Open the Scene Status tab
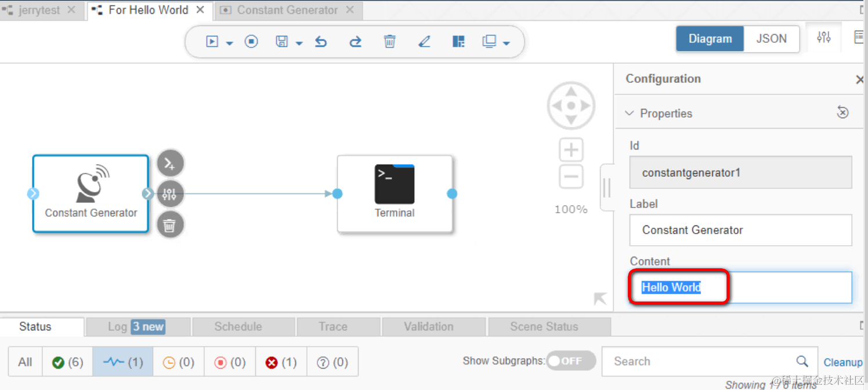This screenshot has height=390, width=868. point(549,327)
